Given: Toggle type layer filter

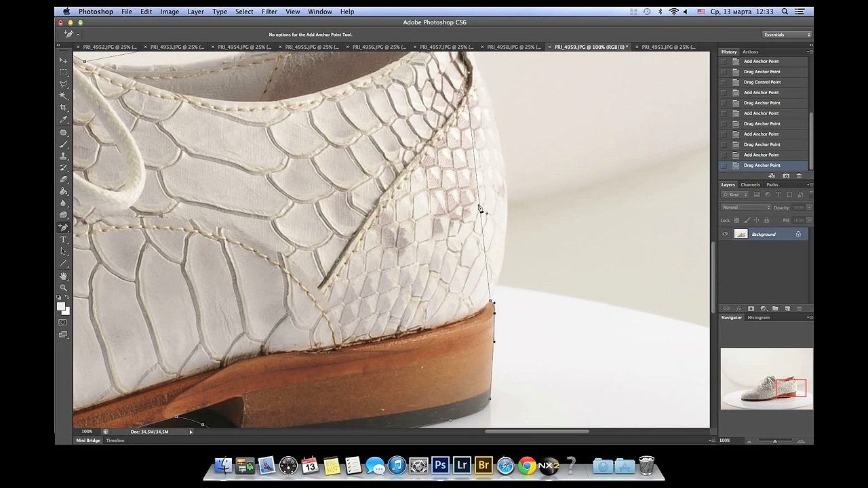Looking at the screenshot, I should 778,195.
